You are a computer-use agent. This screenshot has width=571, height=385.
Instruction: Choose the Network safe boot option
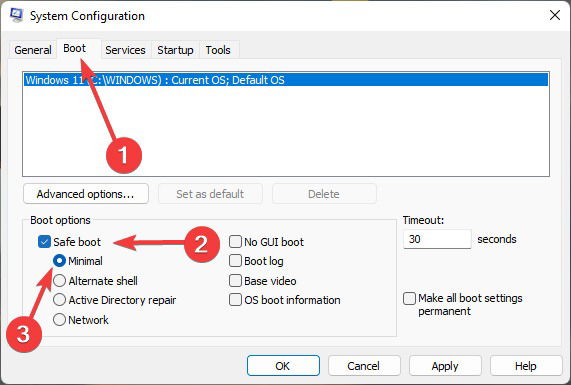point(59,320)
